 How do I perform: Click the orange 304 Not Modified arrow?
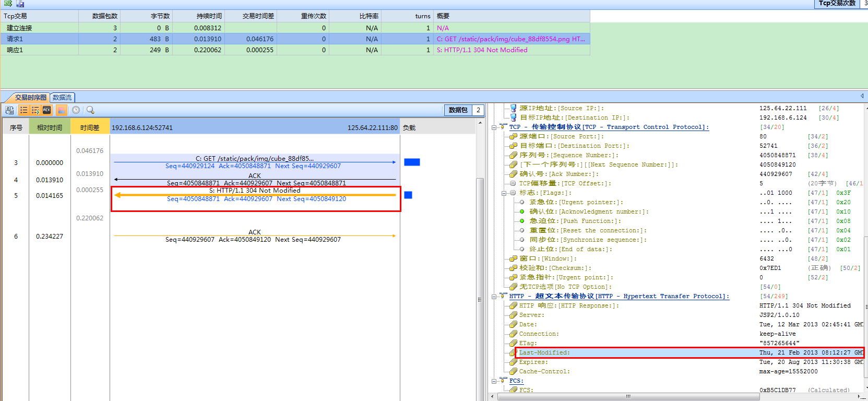click(x=255, y=195)
